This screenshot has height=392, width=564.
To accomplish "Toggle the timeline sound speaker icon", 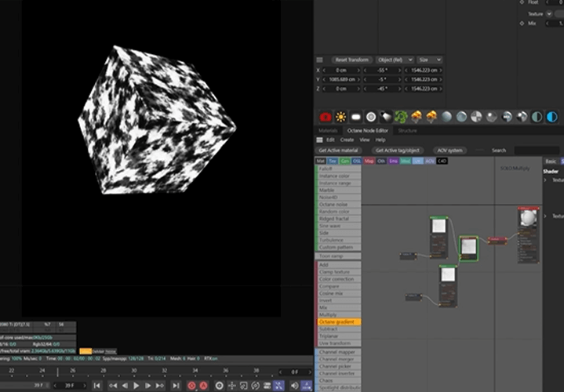I will point(294,386).
